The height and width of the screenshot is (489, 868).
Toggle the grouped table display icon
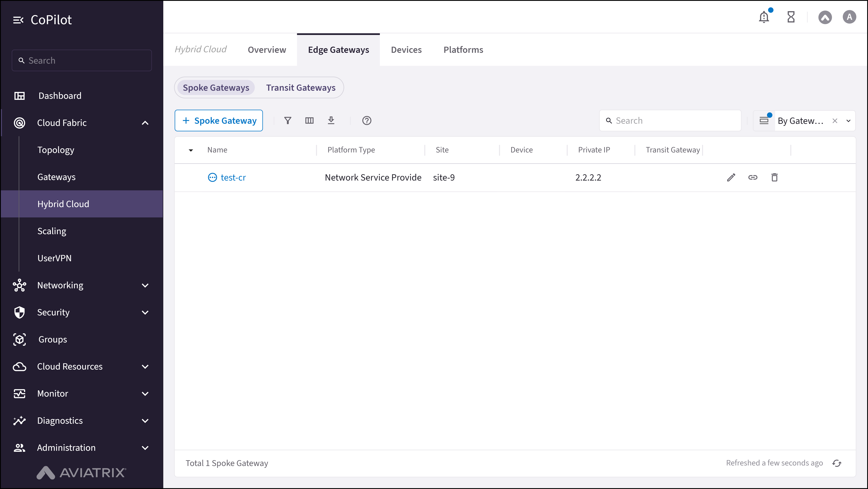point(764,120)
